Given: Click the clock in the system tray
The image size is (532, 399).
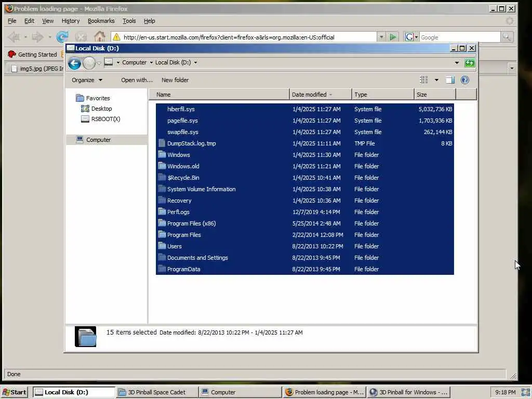Looking at the screenshot, I should pos(505,392).
